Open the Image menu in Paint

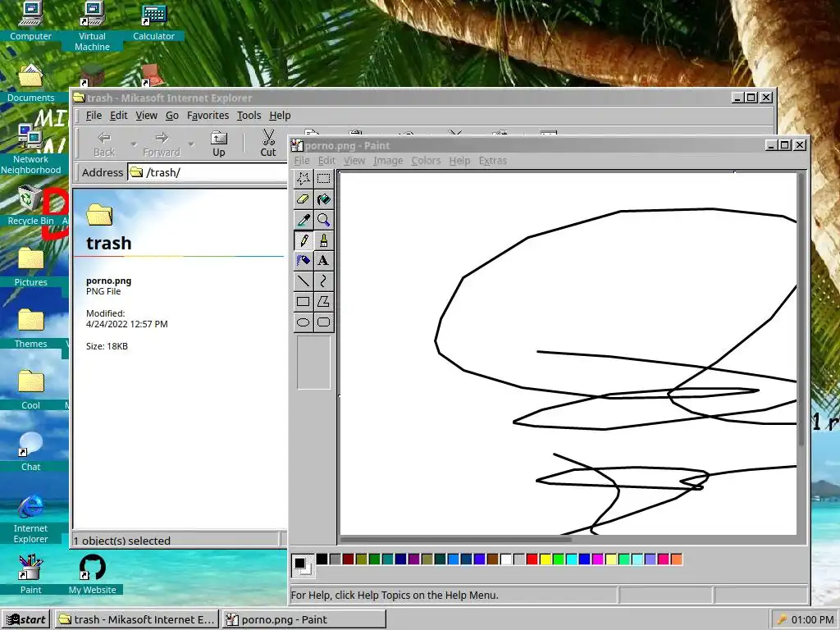388,161
